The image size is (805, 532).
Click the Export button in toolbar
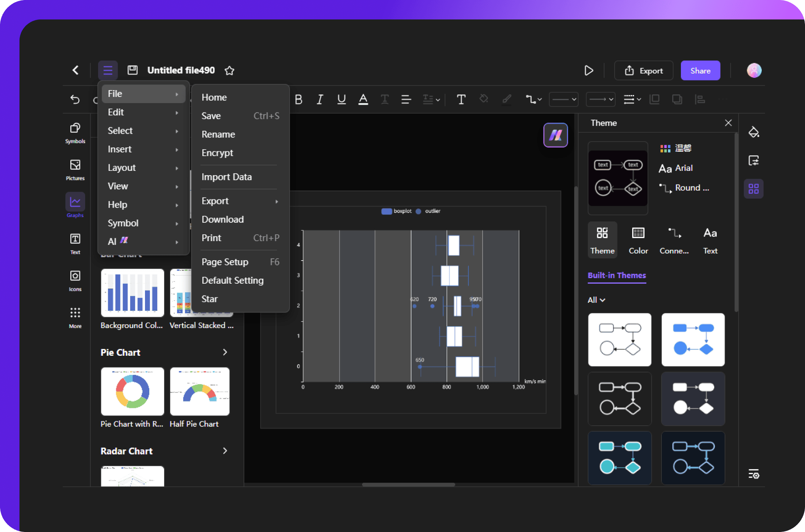pos(645,71)
